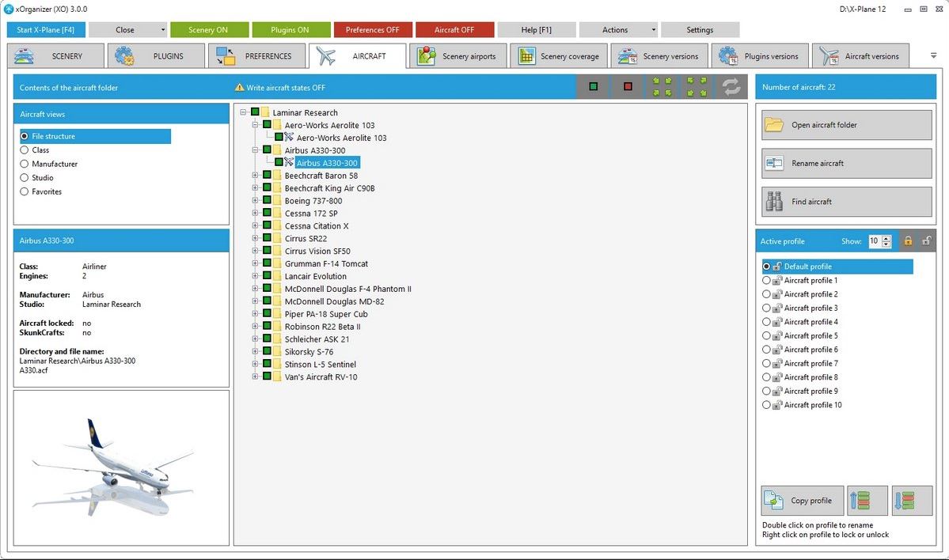Viewport: 949px width, 560px height.
Task: Click the Find aircraft button
Action: tap(846, 202)
